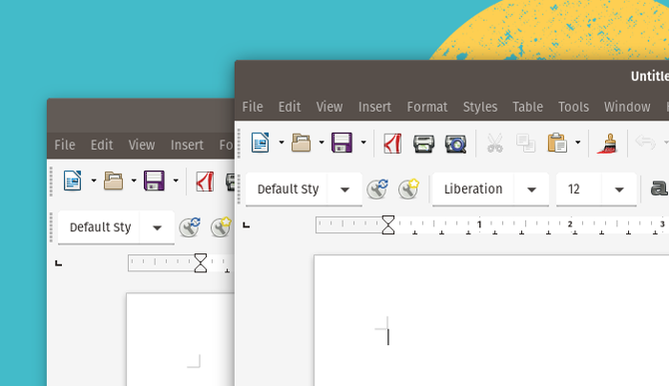Open the Table menu
669x386 pixels.
click(x=528, y=107)
